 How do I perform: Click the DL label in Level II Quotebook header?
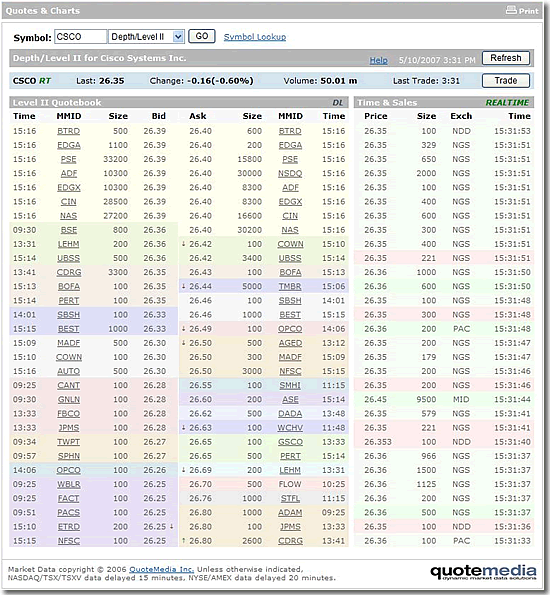[x=337, y=102]
